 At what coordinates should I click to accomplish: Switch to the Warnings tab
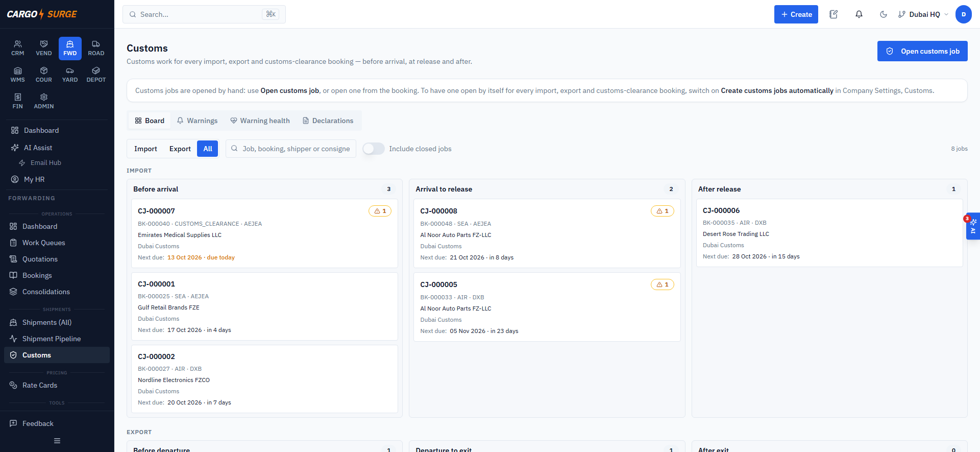(x=197, y=121)
